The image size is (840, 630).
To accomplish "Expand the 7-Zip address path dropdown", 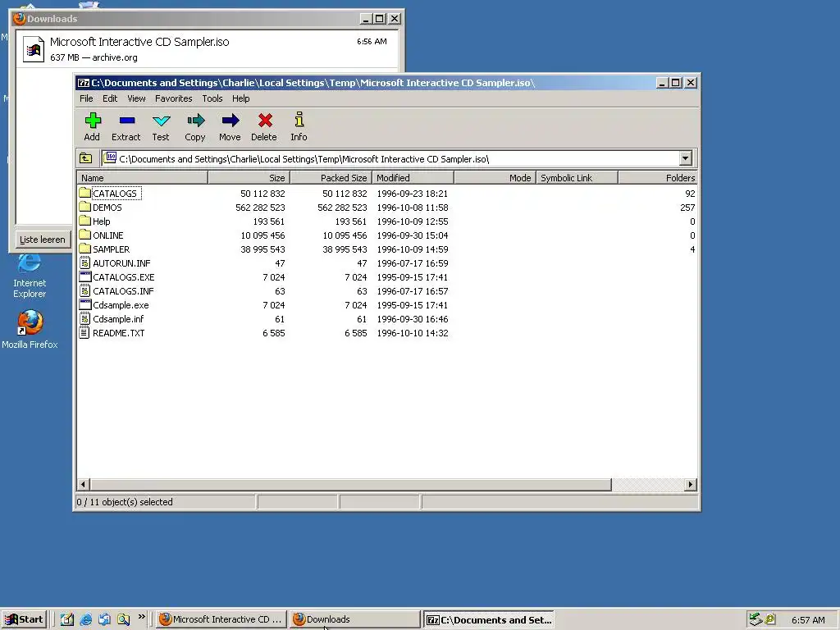I will [x=685, y=158].
